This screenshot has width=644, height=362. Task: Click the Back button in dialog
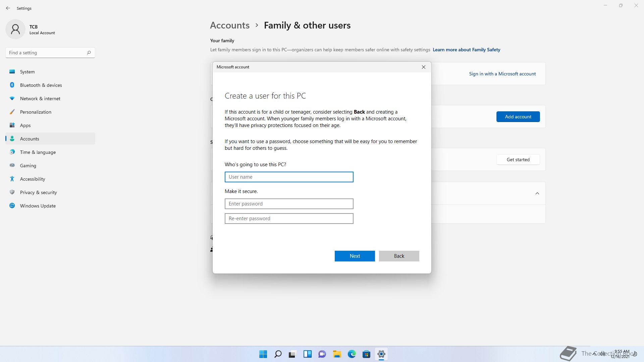(399, 256)
